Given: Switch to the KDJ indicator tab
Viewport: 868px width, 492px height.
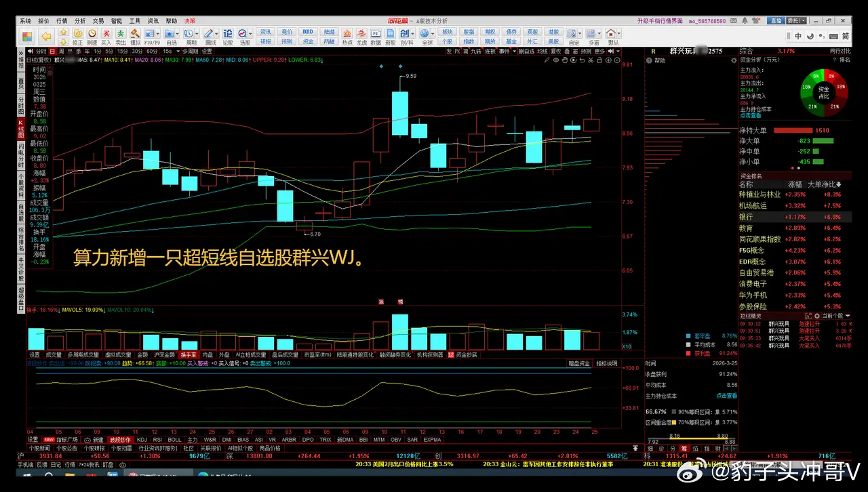Looking at the screenshot, I should pos(142,440).
